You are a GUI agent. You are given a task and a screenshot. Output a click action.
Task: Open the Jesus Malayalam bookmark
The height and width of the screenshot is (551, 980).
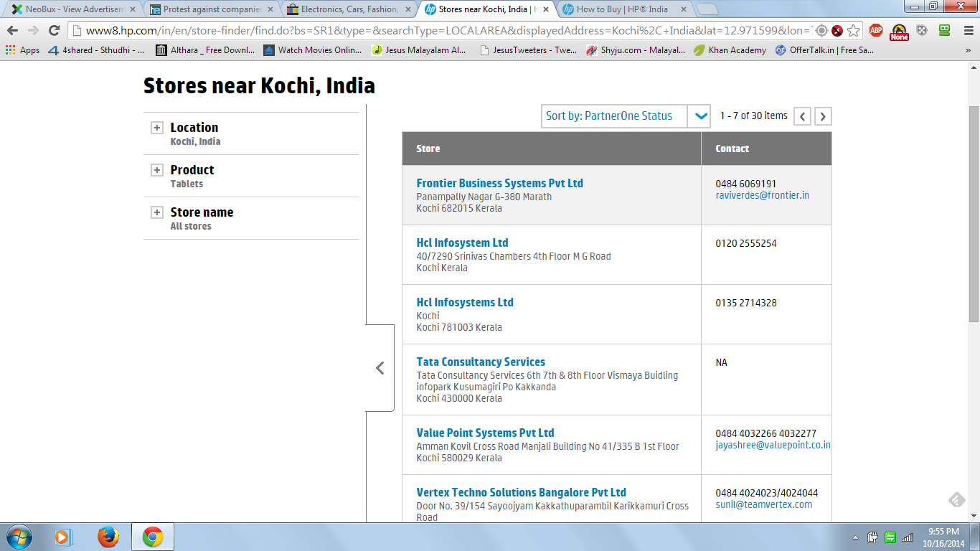pyautogui.click(x=418, y=50)
